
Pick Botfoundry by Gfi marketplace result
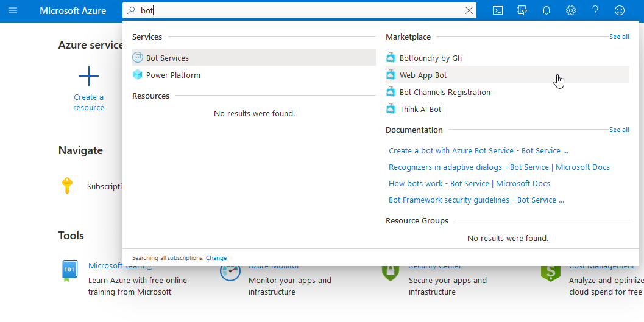pyautogui.click(x=430, y=58)
